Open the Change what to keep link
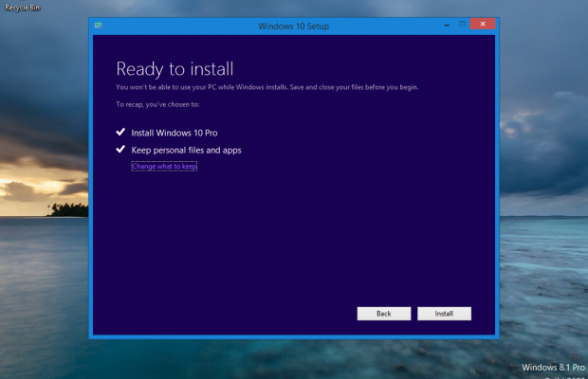 point(163,166)
